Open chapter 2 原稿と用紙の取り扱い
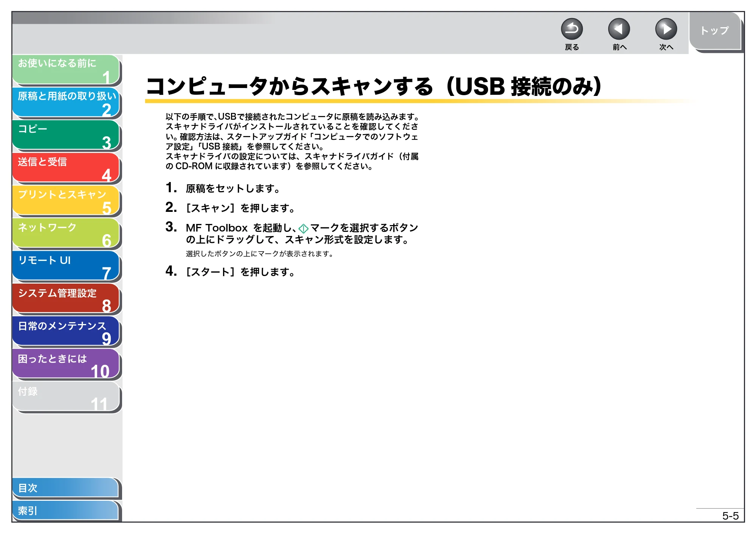756x534 pixels. click(x=66, y=102)
